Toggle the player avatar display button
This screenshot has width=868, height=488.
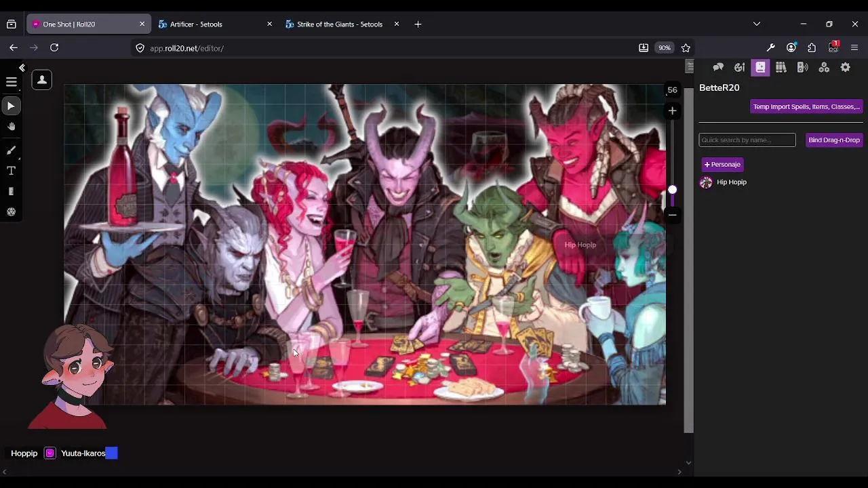point(41,80)
